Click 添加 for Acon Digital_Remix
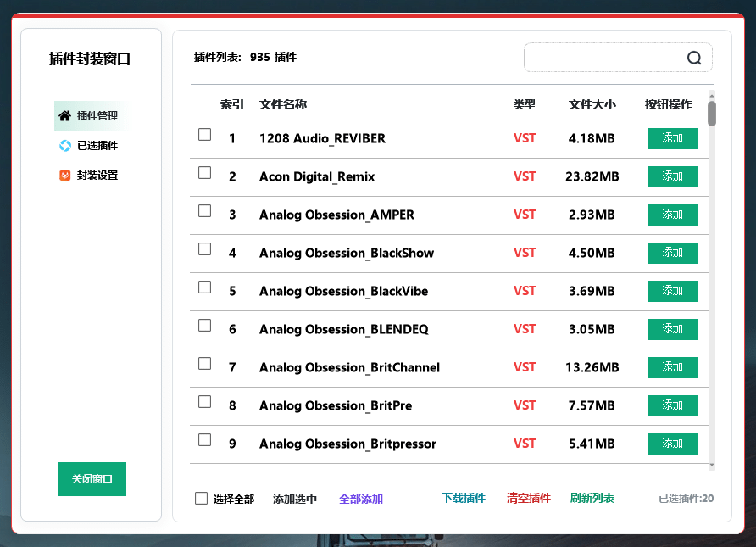756x547 pixels. pos(673,176)
